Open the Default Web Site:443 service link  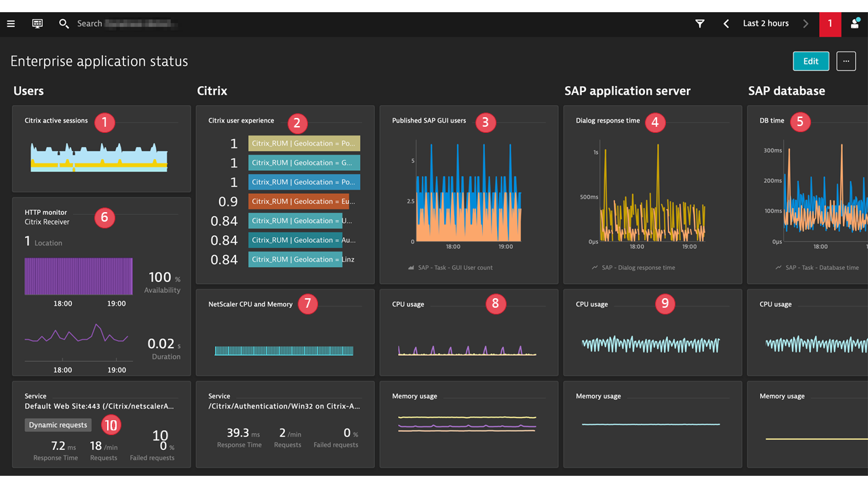pos(100,407)
